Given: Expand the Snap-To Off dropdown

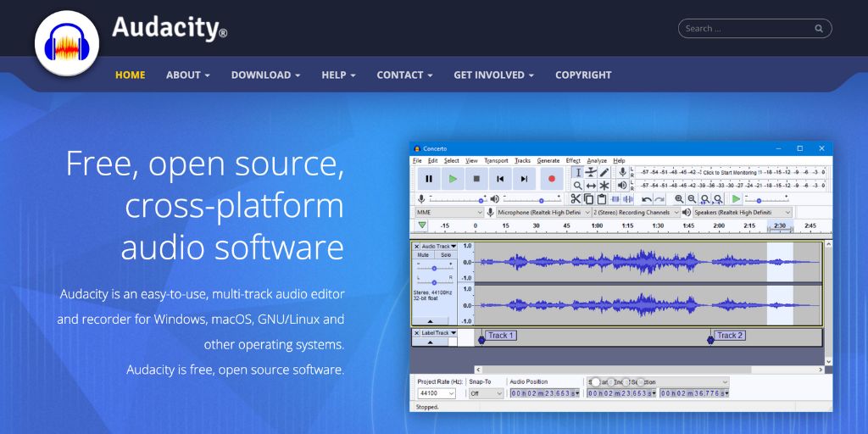Looking at the screenshot, I should click(486, 393).
